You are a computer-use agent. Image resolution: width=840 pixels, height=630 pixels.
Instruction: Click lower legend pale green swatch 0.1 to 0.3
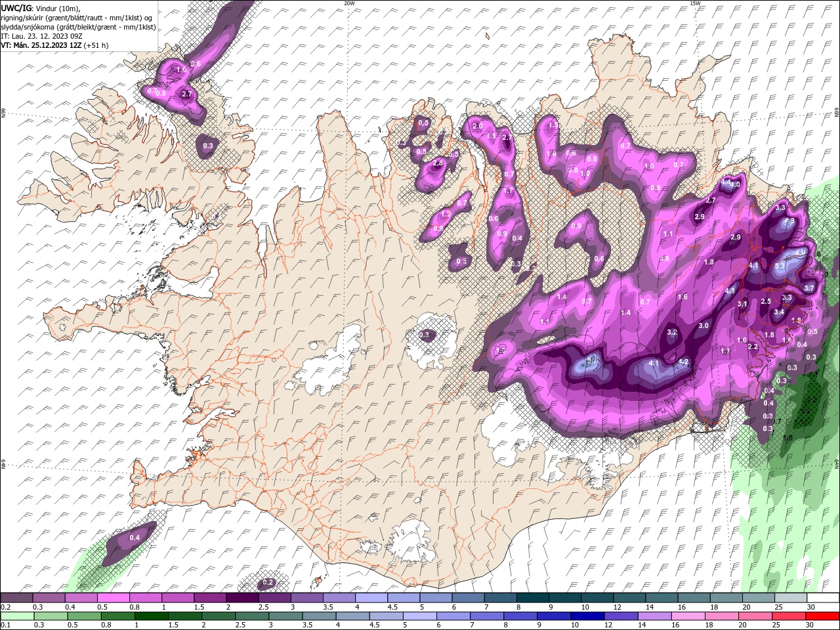tap(16, 616)
